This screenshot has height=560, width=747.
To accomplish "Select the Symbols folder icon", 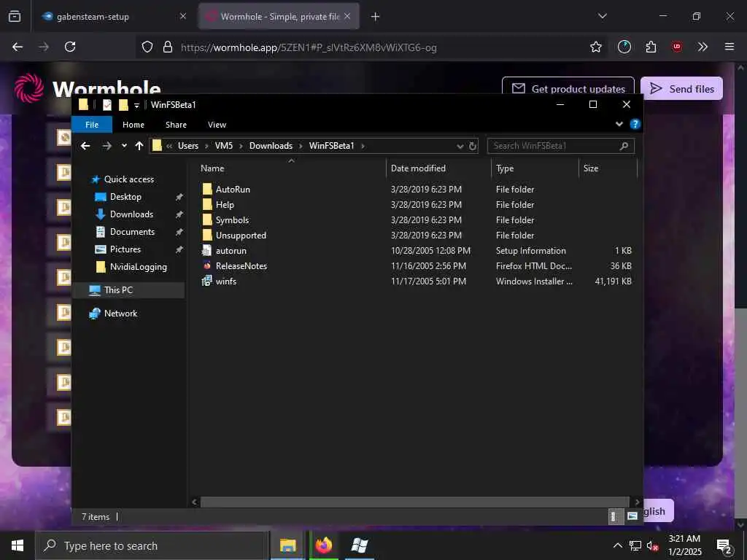I will pos(206,219).
